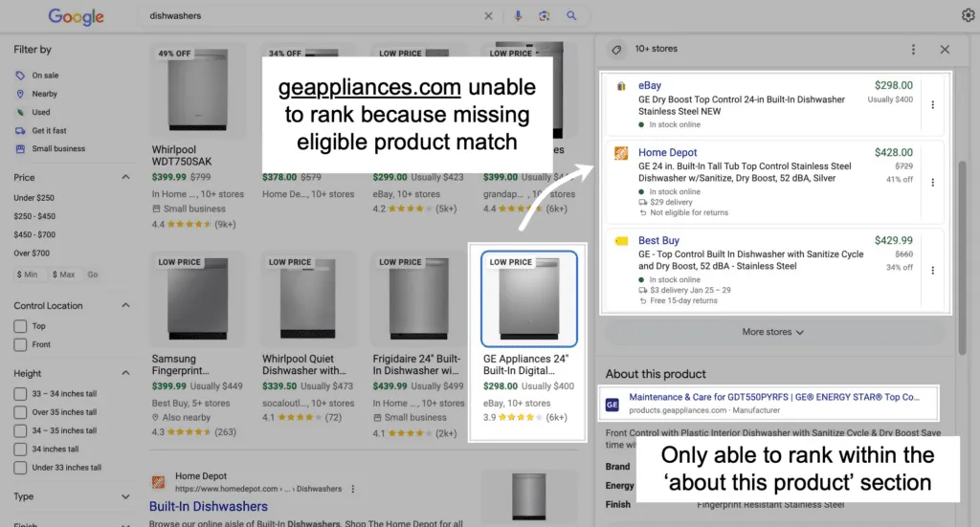The image size is (980, 527).
Task: Click the Best Buy store logo icon
Action: (x=620, y=241)
